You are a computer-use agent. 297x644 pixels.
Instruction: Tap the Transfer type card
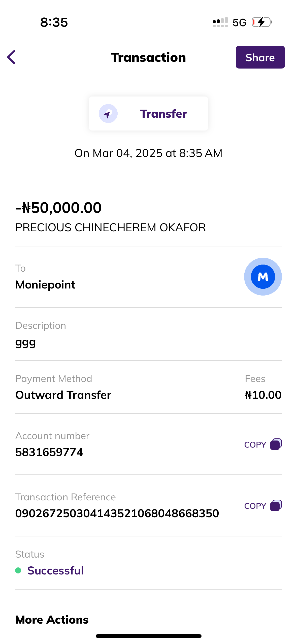(148, 114)
